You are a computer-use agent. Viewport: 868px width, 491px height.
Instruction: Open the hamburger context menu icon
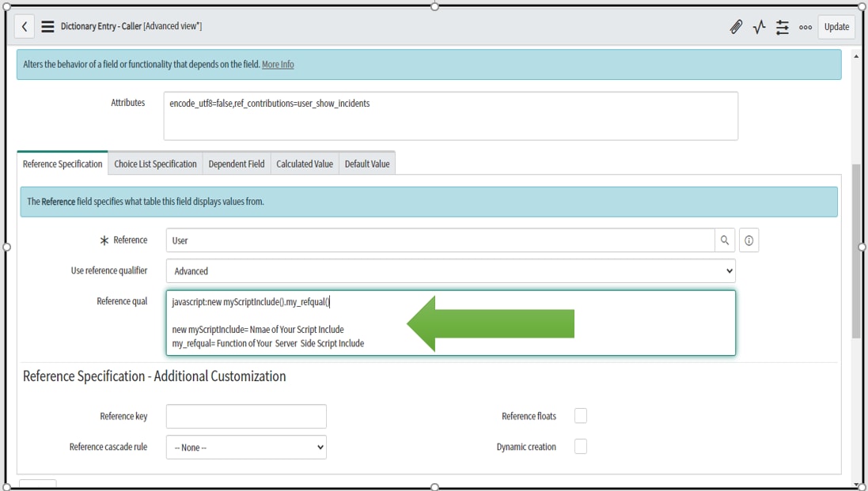point(47,26)
